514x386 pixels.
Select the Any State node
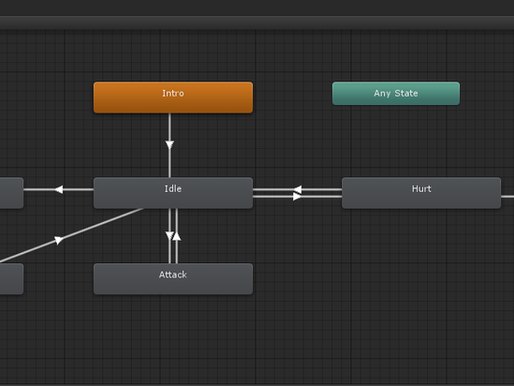point(396,93)
